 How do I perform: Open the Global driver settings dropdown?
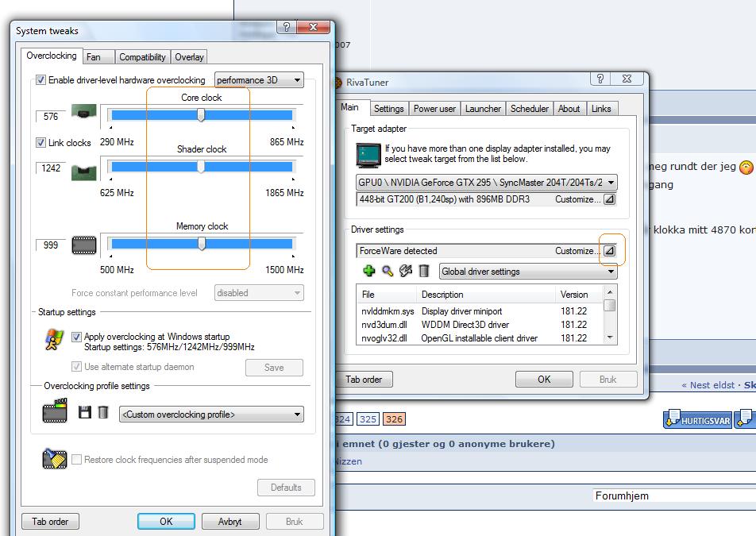tap(528, 272)
